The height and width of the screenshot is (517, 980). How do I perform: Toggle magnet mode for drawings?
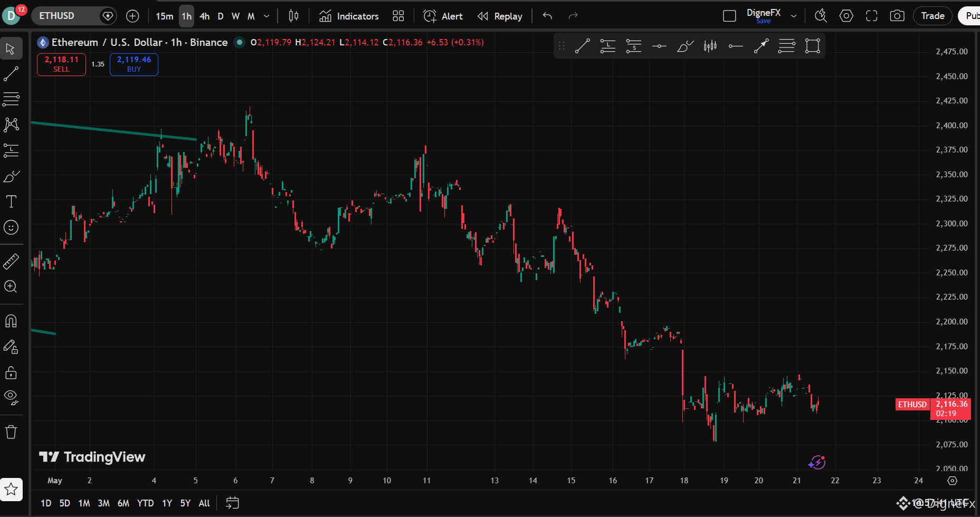pyautogui.click(x=11, y=321)
